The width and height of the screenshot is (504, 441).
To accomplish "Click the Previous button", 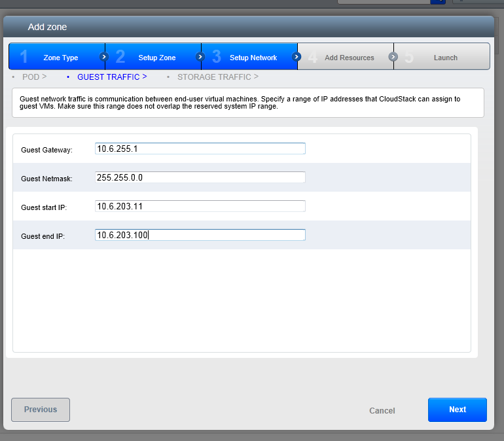I will 41,410.
